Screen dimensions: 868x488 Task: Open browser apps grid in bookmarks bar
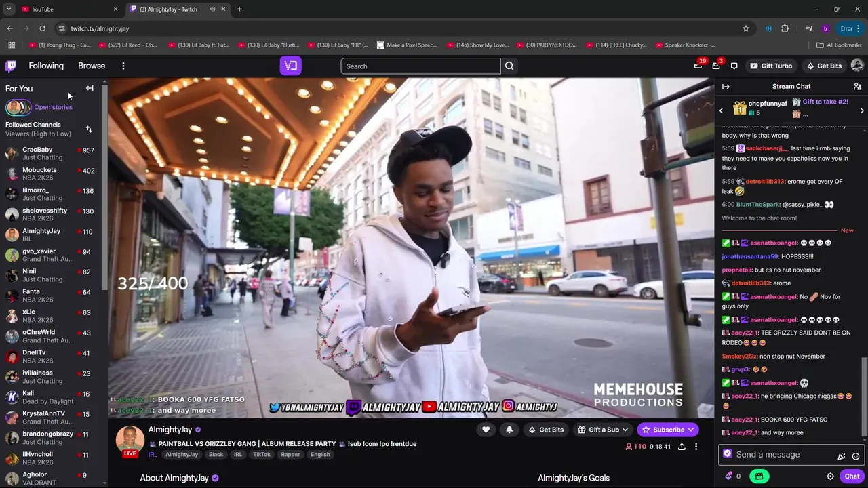point(12,45)
